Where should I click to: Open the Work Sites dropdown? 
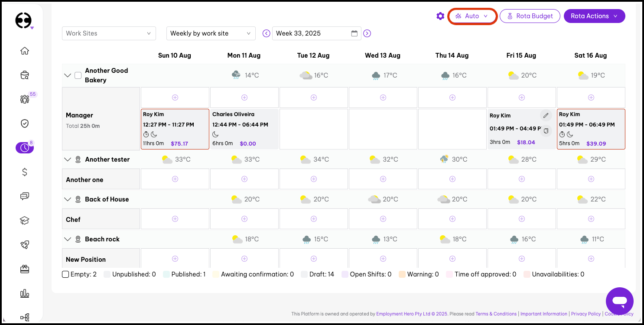pos(109,33)
